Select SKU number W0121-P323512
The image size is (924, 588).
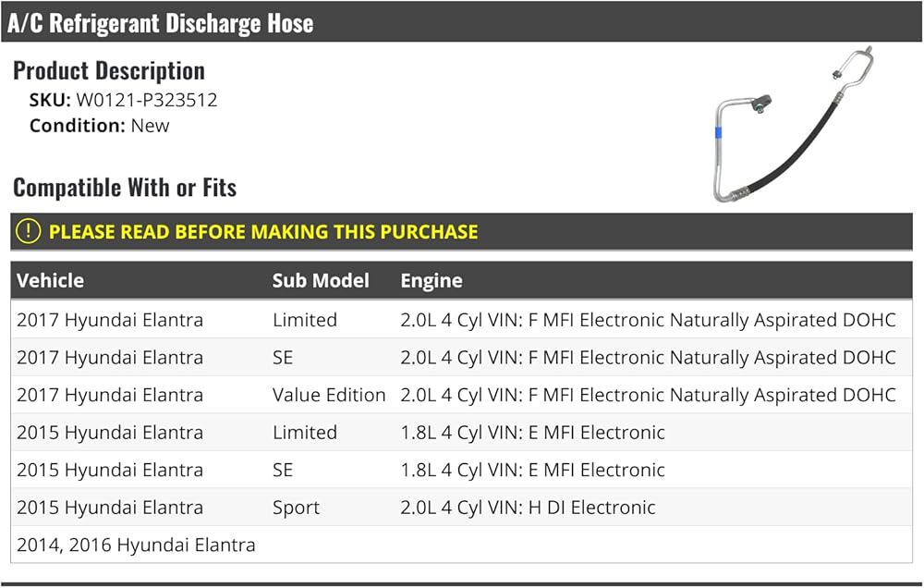coord(147,100)
